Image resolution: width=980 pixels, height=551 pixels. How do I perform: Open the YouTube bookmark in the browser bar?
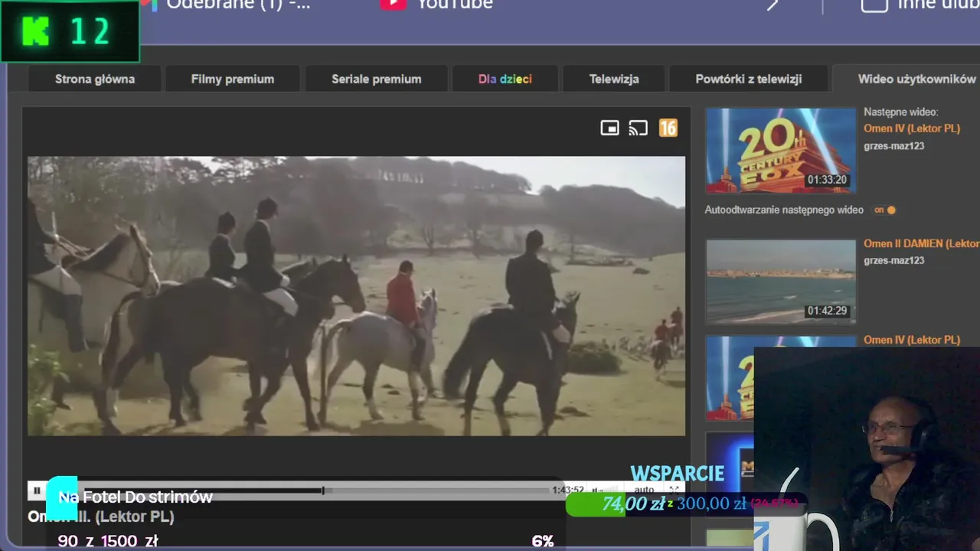pos(436,5)
